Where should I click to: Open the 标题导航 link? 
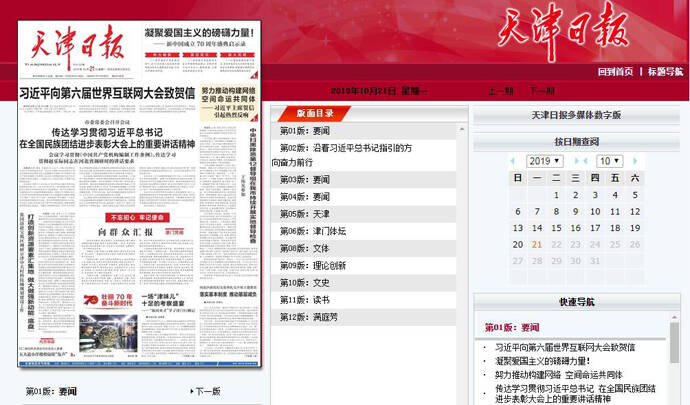665,72
